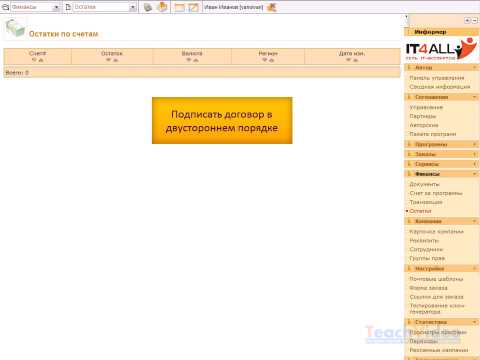The height and width of the screenshot is (360, 480).
Task: Click the logout icon right of Иван Иванов
Action: [272, 7]
